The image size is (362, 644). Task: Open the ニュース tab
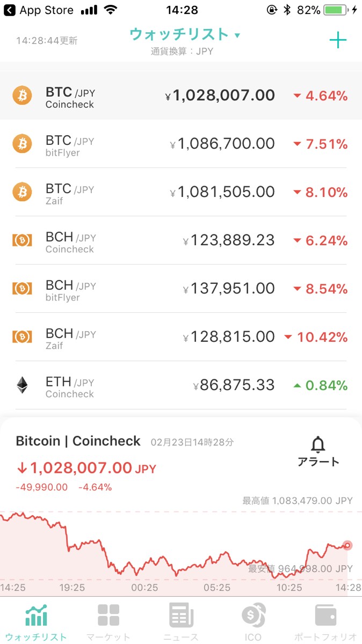click(x=181, y=623)
